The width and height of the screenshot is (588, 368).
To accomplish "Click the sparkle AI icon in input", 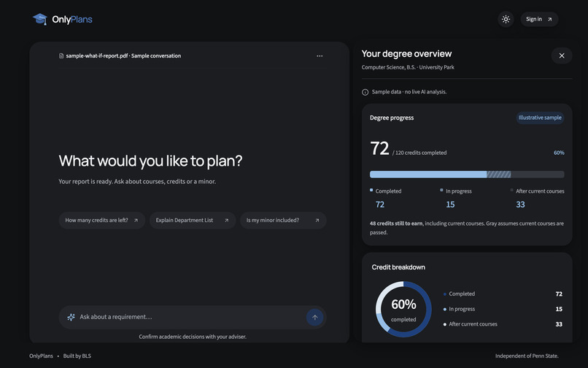I will point(71,318).
